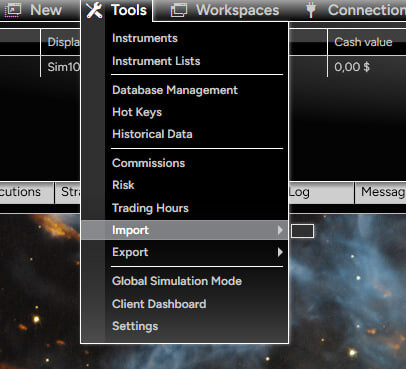Open Client Dashboard
This screenshot has width=406, height=369.
[159, 304]
